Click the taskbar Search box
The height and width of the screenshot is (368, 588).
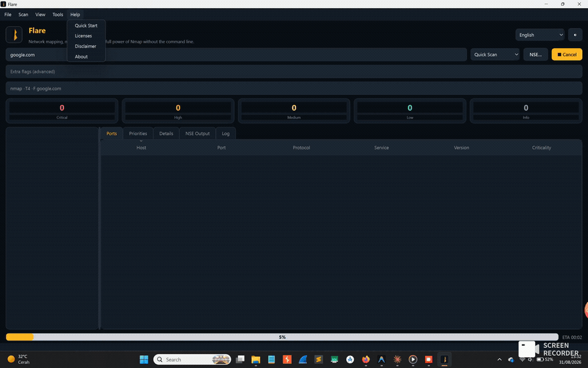pos(192,359)
